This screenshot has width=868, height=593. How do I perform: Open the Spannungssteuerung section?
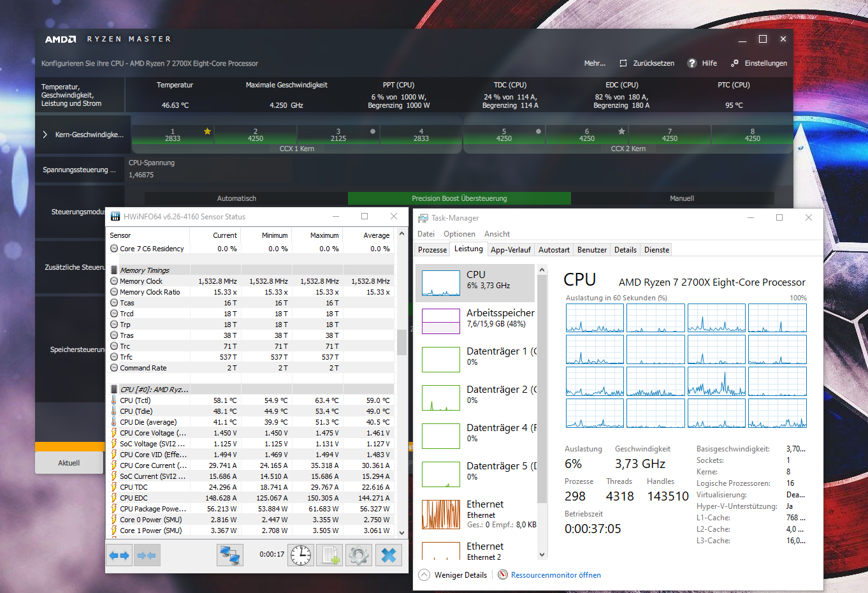(80, 170)
